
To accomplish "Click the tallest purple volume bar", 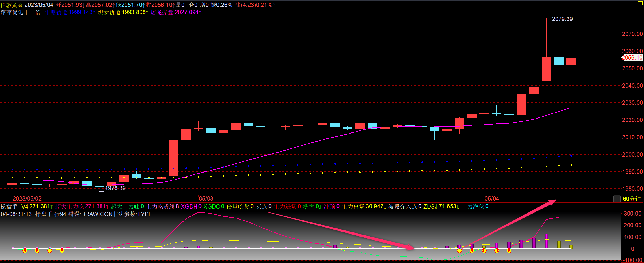I will click(546, 241).
